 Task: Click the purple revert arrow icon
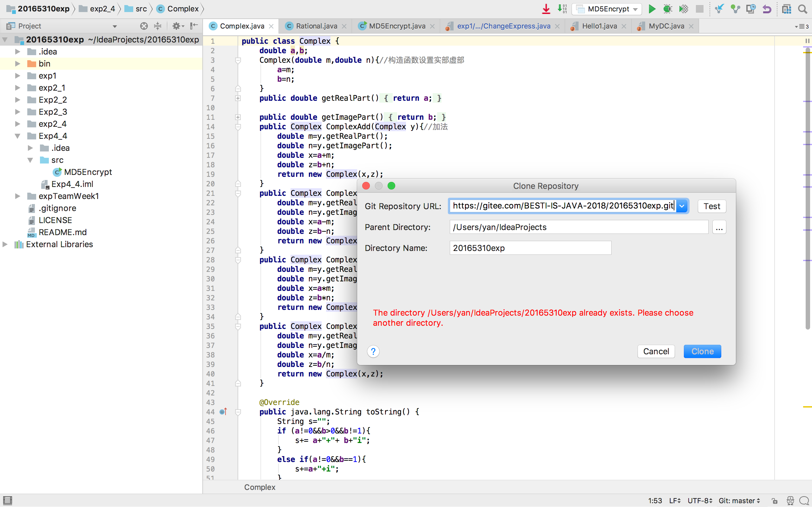click(766, 9)
